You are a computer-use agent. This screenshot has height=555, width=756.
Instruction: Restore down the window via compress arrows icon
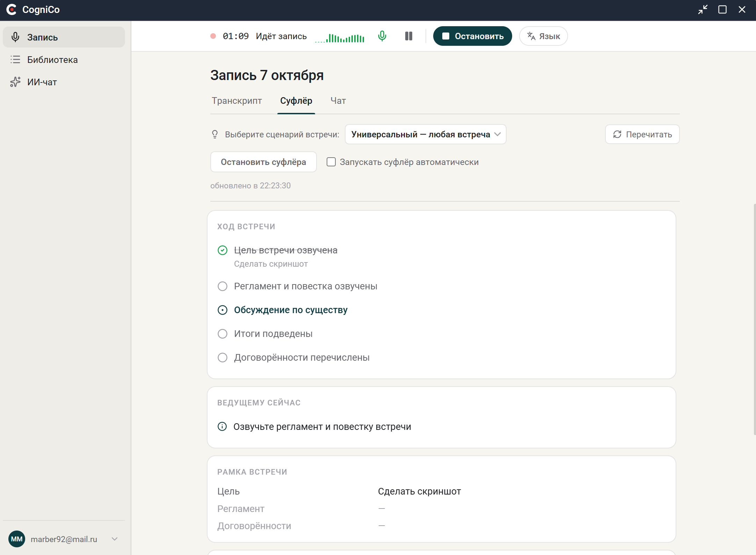[x=703, y=9]
